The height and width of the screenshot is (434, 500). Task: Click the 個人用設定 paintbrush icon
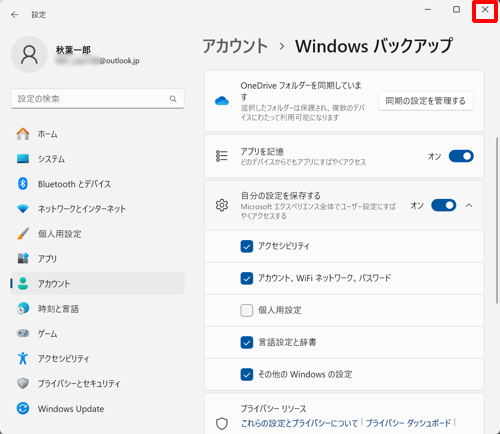pyautogui.click(x=23, y=234)
